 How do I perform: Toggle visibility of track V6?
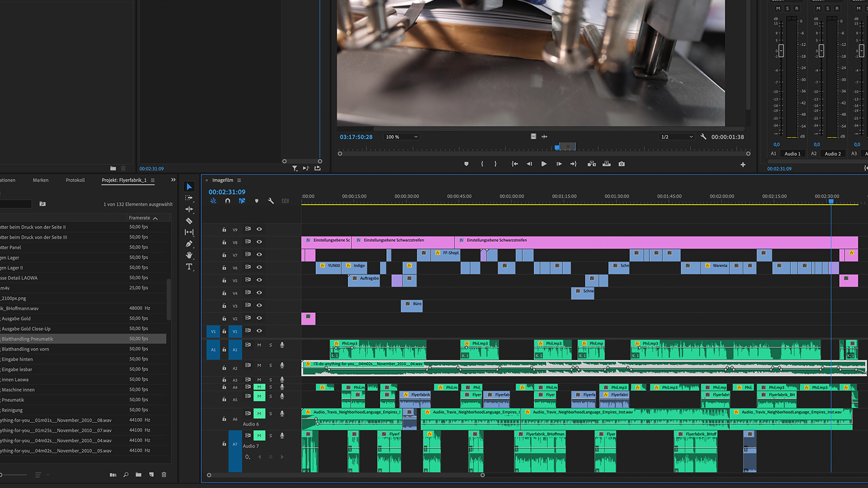(x=259, y=267)
